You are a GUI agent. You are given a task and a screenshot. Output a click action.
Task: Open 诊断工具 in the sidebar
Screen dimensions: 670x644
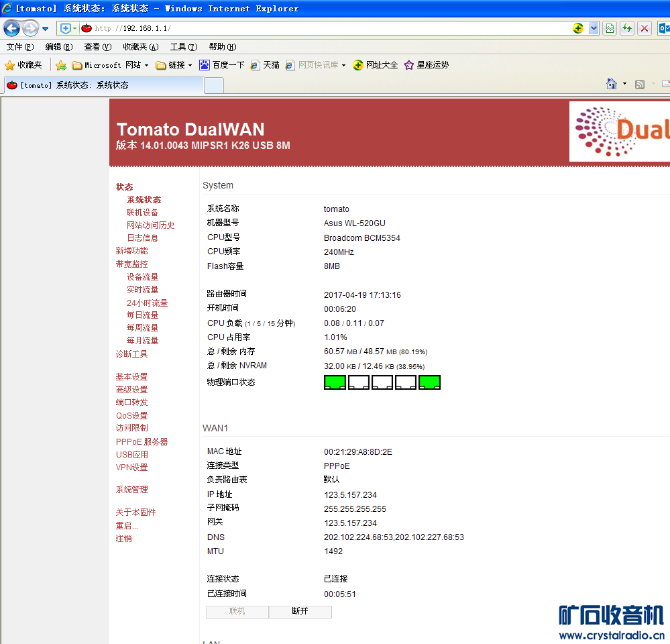point(131,354)
